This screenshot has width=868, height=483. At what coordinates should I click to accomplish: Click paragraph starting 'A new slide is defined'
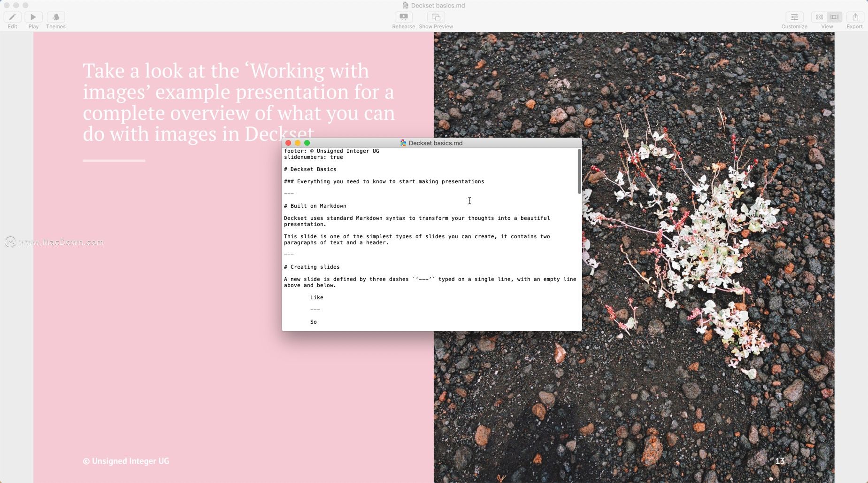pyautogui.click(x=430, y=282)
